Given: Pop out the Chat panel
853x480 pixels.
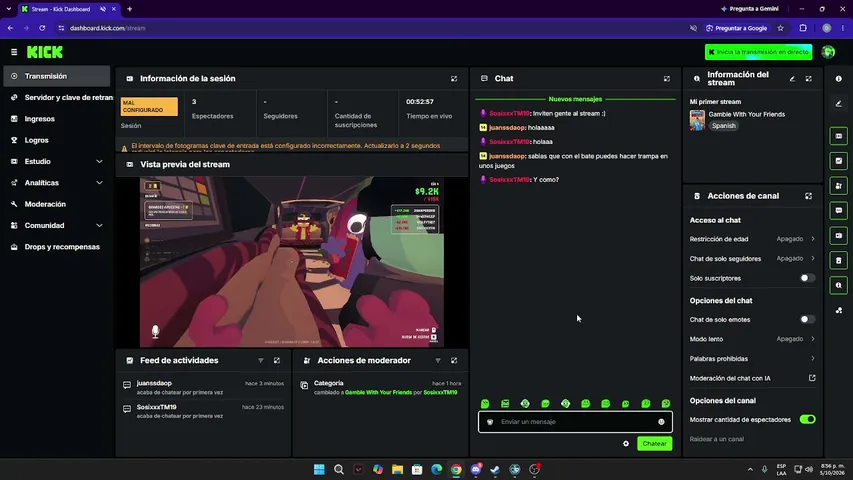Looking at the screenshot, I should point(666,79).
